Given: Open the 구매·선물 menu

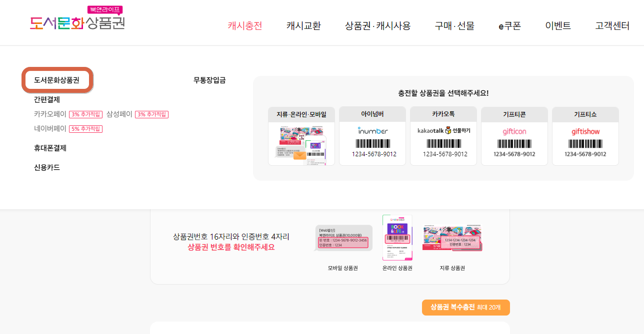Looking at the screenshot, I should (454, 26).
